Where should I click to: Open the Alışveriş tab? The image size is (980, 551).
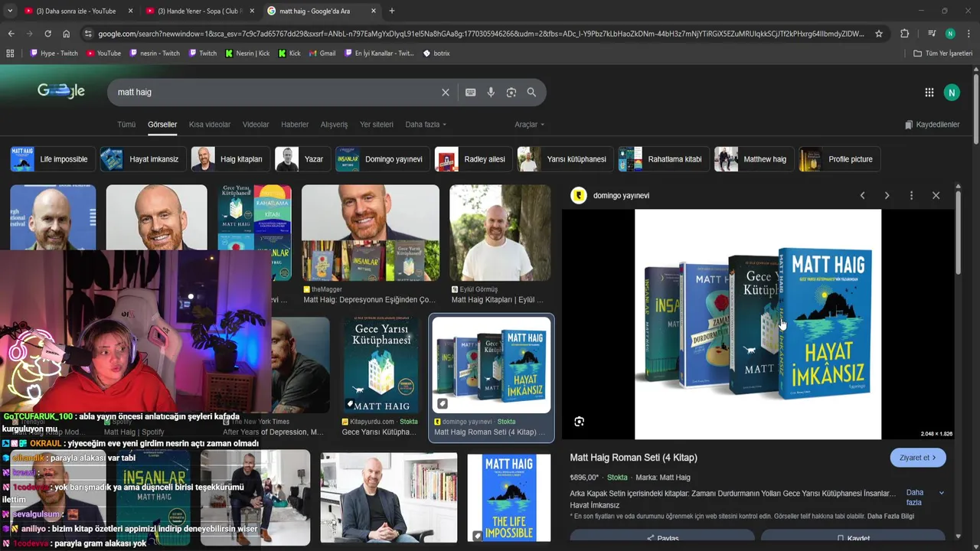(334, 125)
